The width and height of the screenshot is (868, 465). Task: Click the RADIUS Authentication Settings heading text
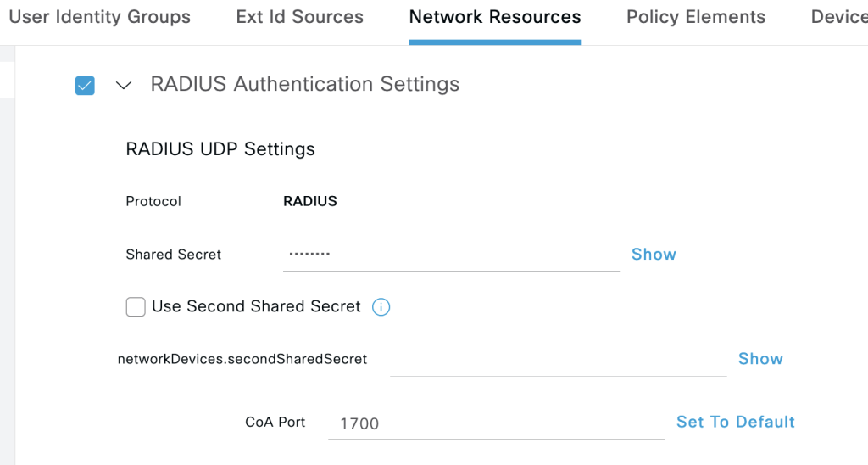pos(305,85)
